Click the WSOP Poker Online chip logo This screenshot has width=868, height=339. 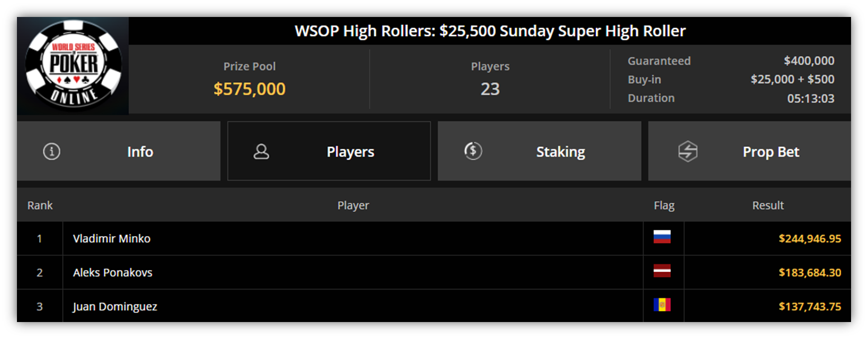[x=73, y=65]
